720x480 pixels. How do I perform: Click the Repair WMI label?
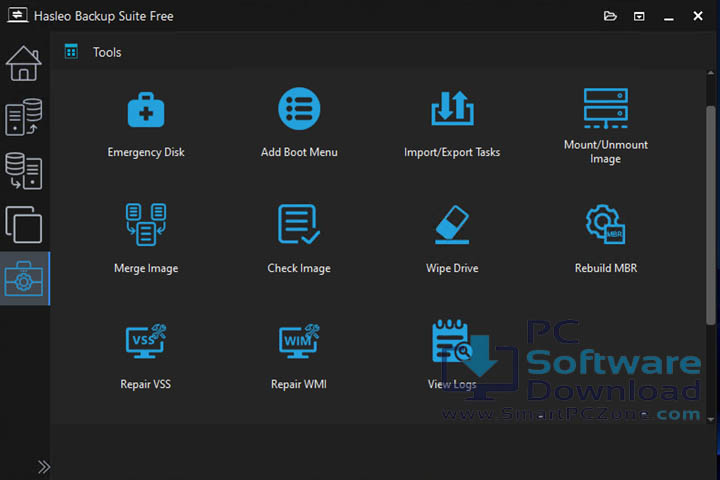coord(299,384)
